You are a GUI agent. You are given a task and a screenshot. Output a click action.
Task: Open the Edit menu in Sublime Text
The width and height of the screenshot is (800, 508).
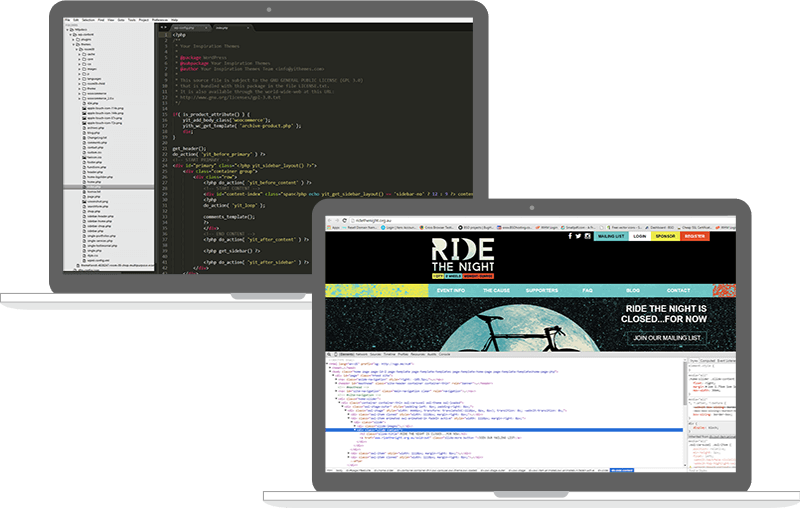76,20
